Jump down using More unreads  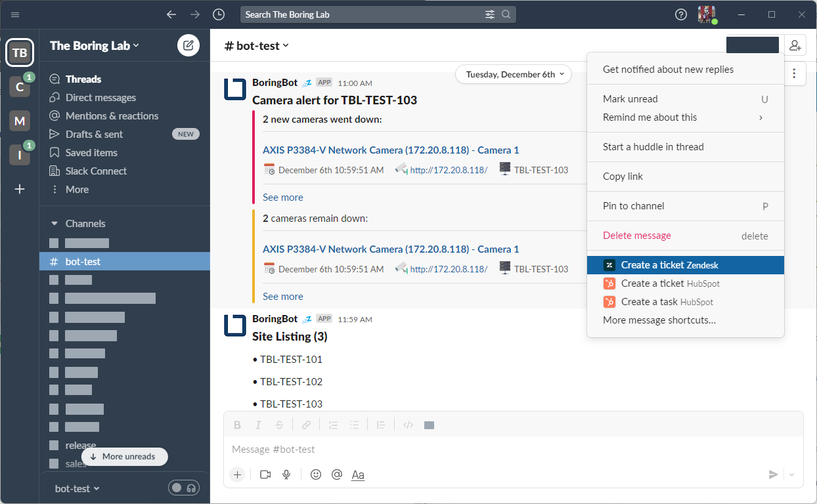[x=124, y=456]
